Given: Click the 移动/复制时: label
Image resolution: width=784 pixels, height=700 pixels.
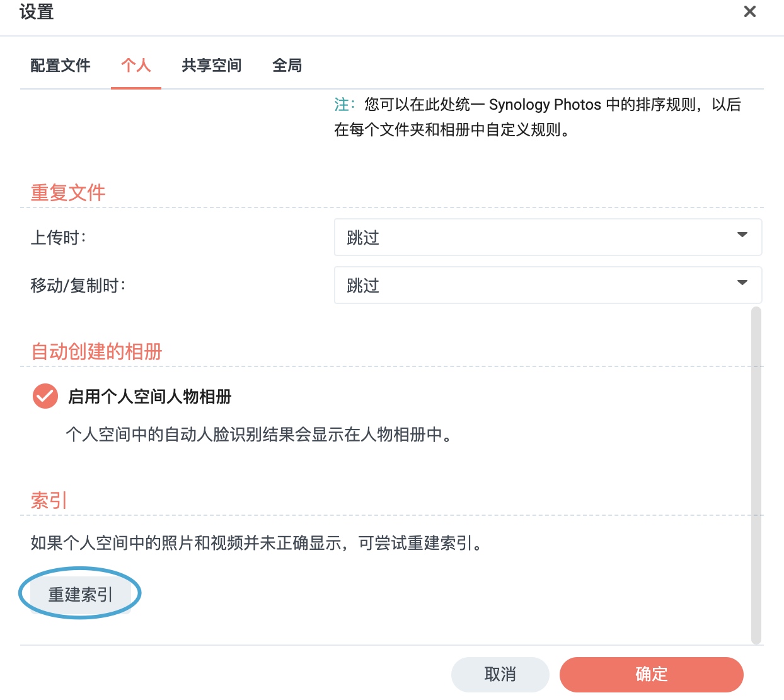Looking at the screenshot, I should pos(78,286).
